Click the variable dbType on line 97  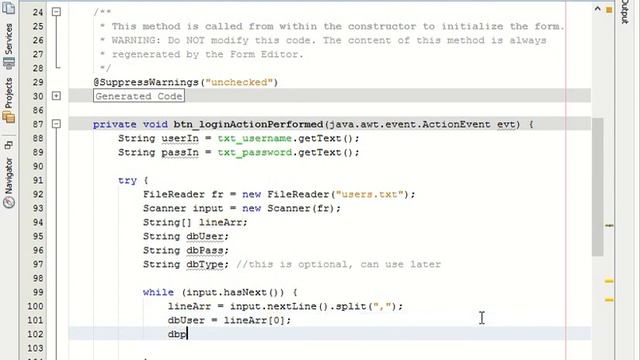tap(205, 264)
